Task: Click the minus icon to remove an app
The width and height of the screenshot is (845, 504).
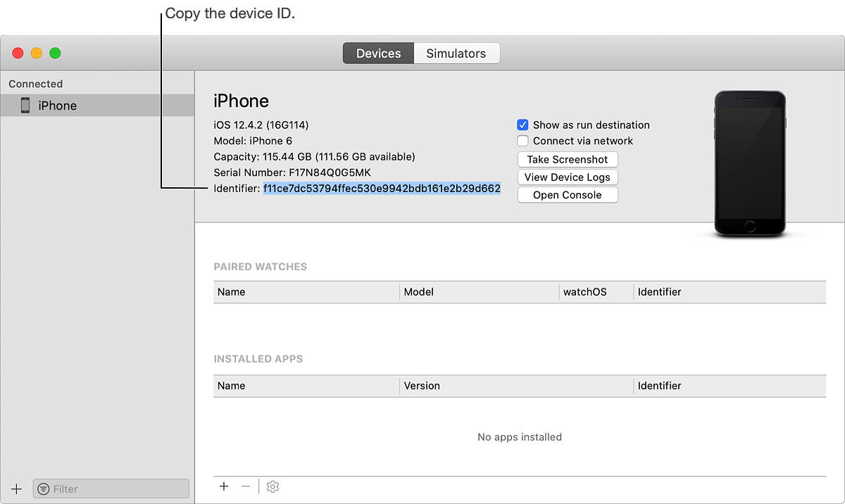Action: tap(245, 486)
